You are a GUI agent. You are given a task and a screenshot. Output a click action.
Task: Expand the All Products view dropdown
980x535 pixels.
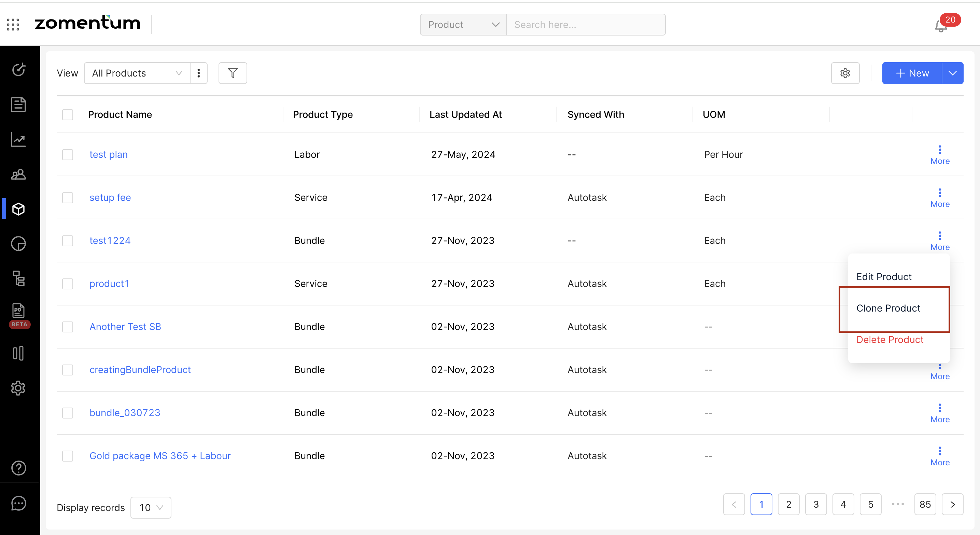click(x=137, y=73)
